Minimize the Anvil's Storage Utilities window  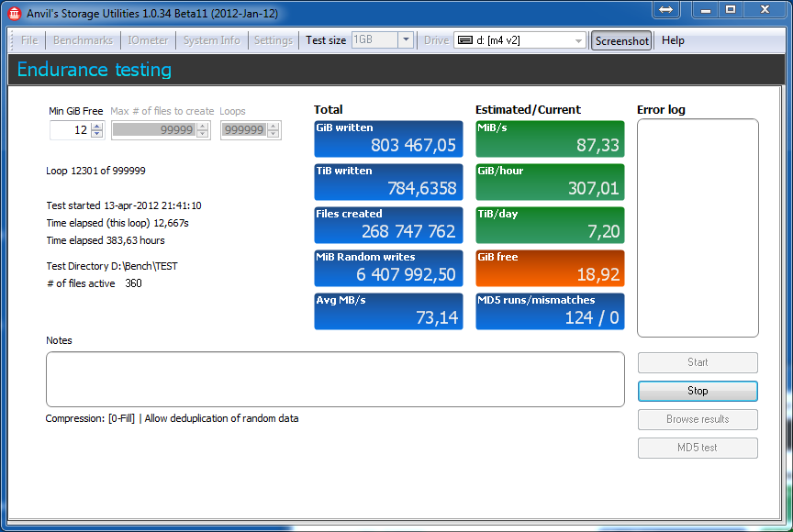click(706, 9)
